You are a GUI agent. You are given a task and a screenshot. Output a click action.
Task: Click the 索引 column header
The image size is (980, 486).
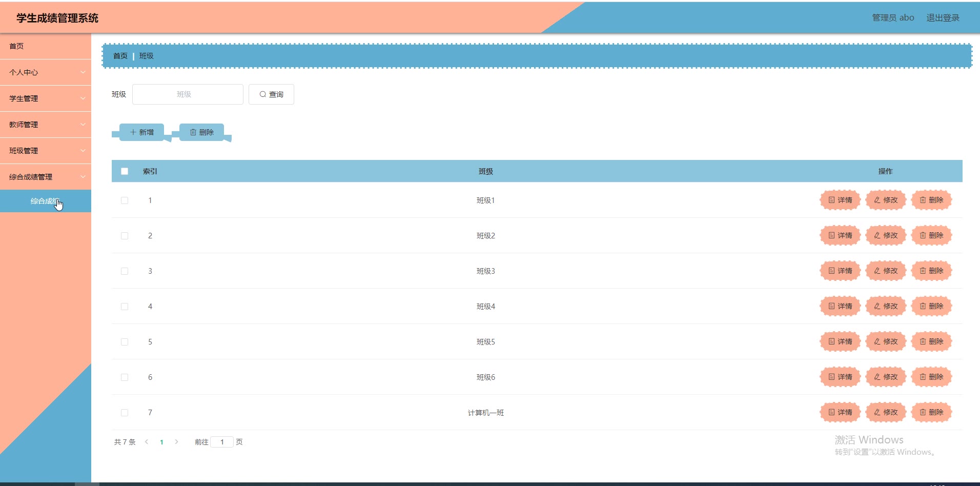(150, 171)
